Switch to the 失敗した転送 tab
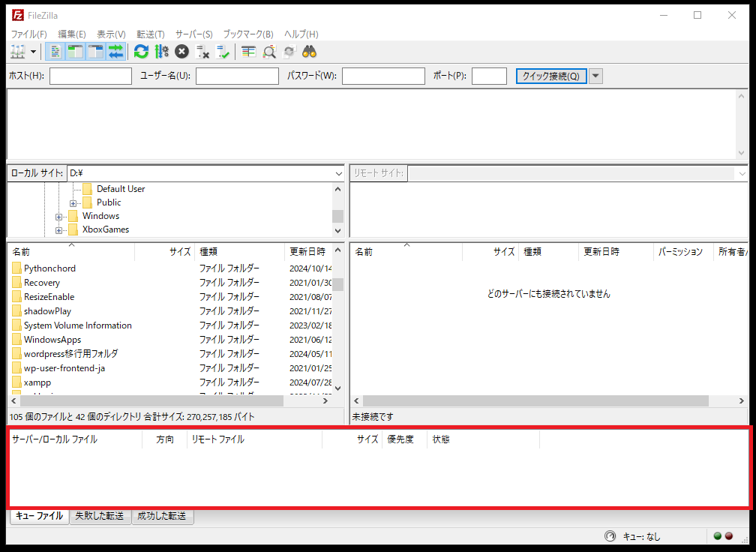 [x=100, y=516]
